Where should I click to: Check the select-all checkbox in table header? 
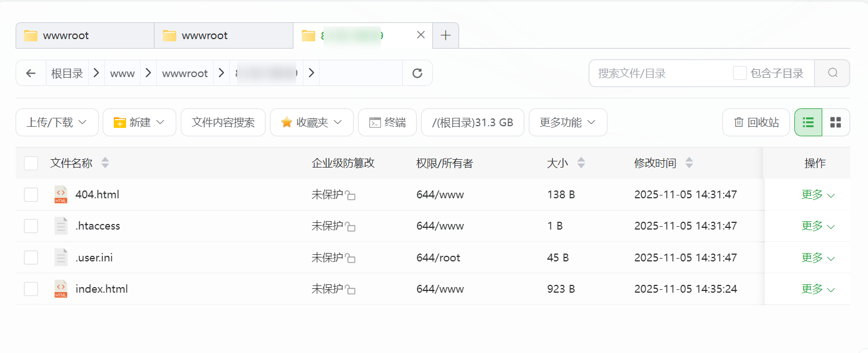click(x=31, y=163)
